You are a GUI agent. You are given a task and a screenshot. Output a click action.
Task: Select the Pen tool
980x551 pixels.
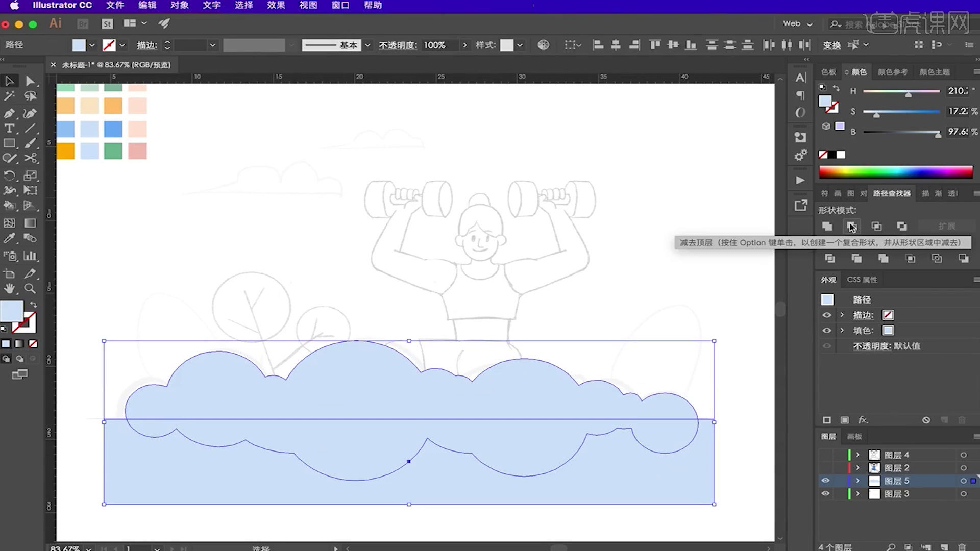point(9,113)
